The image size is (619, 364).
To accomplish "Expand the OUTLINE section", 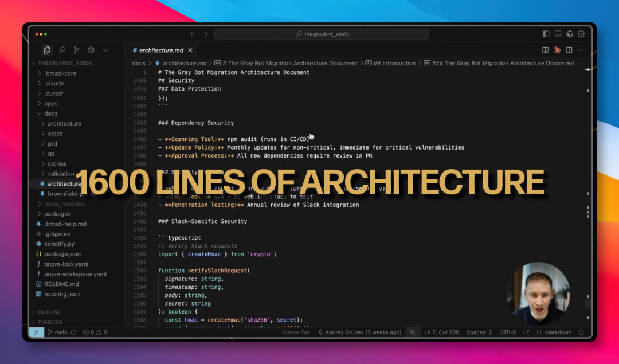I will pos(49,312).
